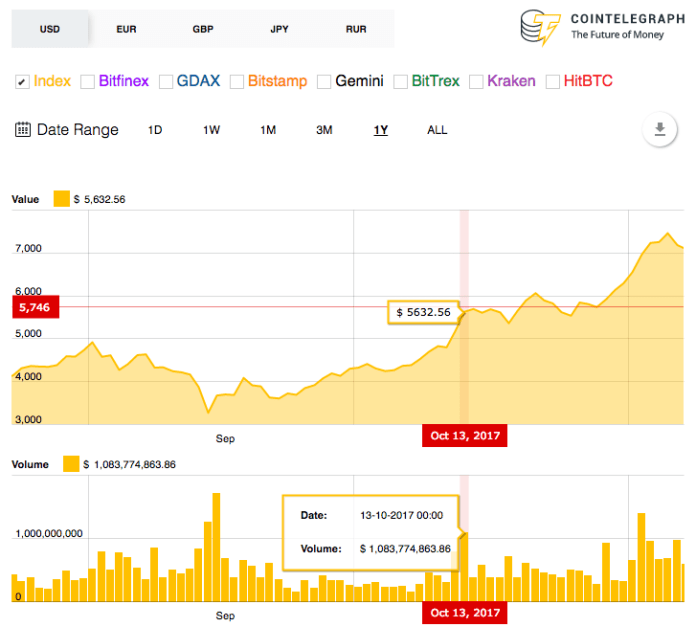Tick the BitTrex checkbox
This screenshot has width=696, height=627.
400,81
